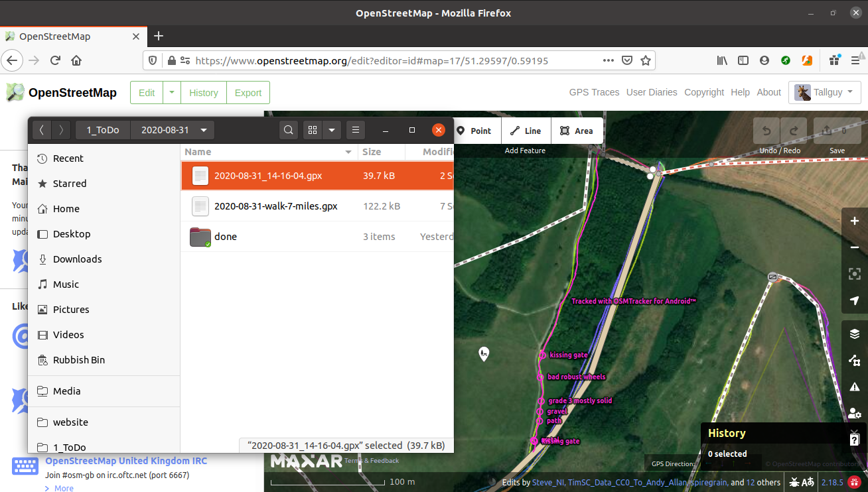The width and height of the screenshot is (868, 492).
Task: Select the done folder
Action: pos(317,237)
